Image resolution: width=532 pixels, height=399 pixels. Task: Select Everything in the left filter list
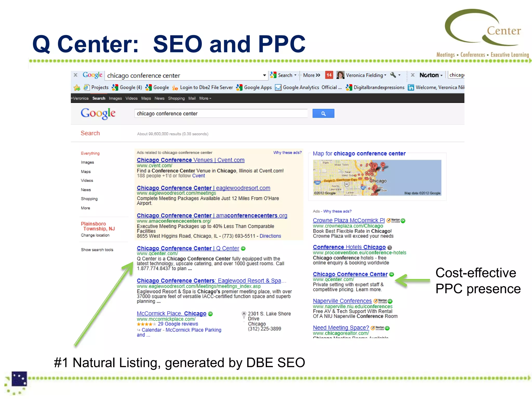pyautogui.click(x=90, y=153)
